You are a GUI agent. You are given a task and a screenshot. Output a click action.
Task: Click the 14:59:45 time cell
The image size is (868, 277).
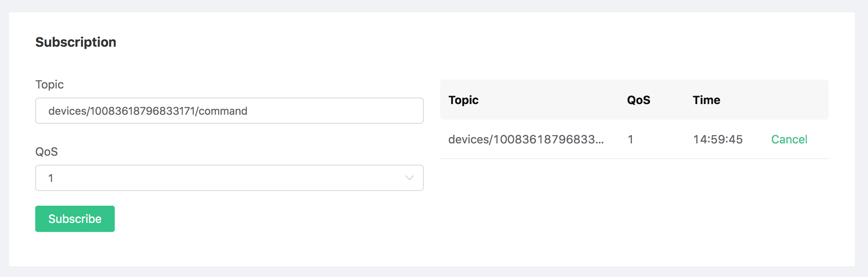click(x=718, y=139)
